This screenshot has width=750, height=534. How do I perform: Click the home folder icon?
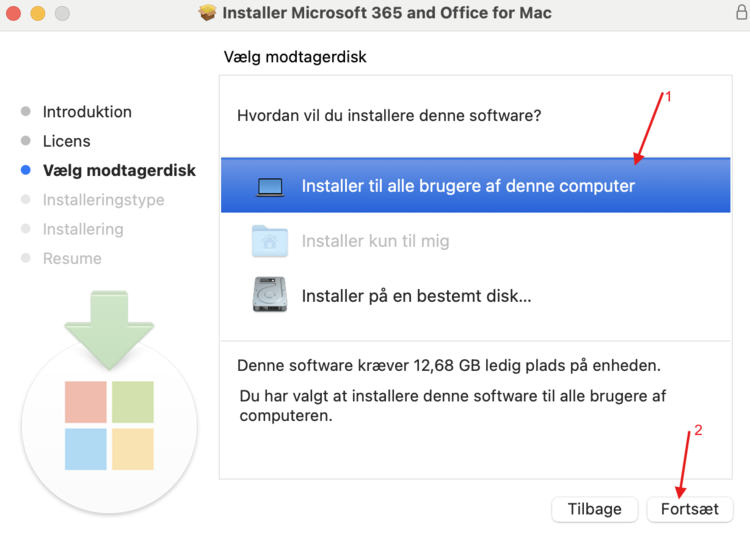[270, 241]
